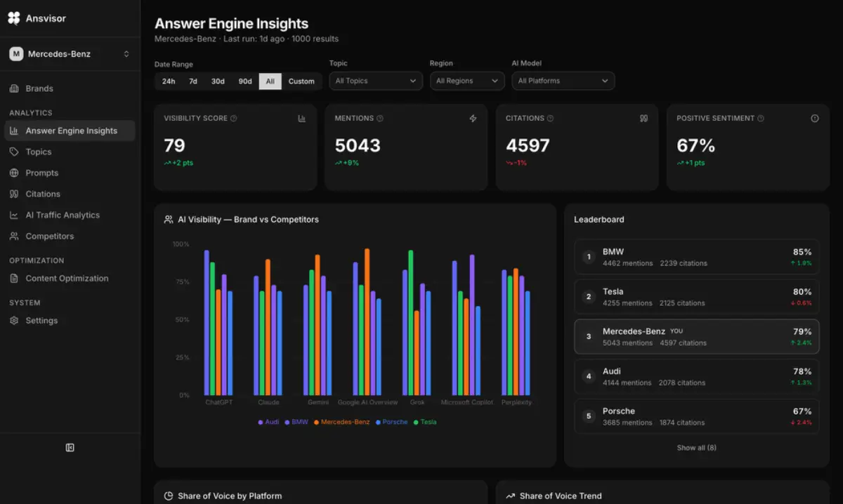
Task: Click the Prompts globe icon
Action: (14, 173)
